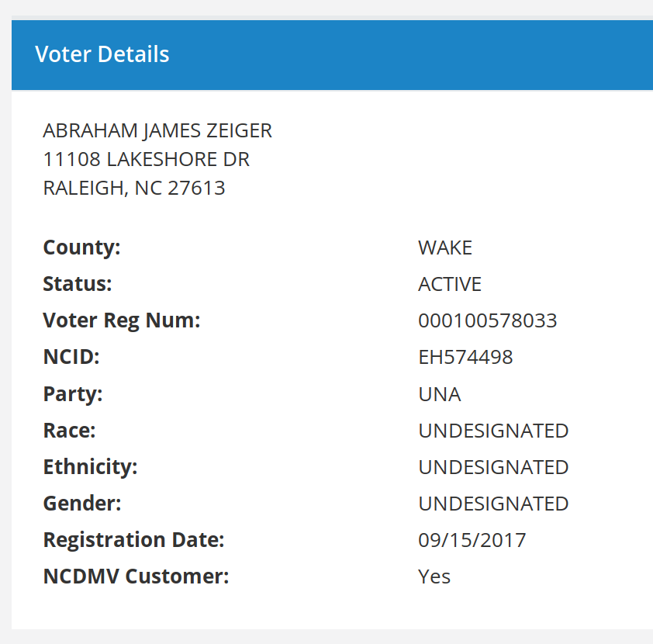Click the voter name ABRAHAM JAMES ZEIGER
Image resolution: width=653 pixels, height=644 pixels.
point(157,130)
